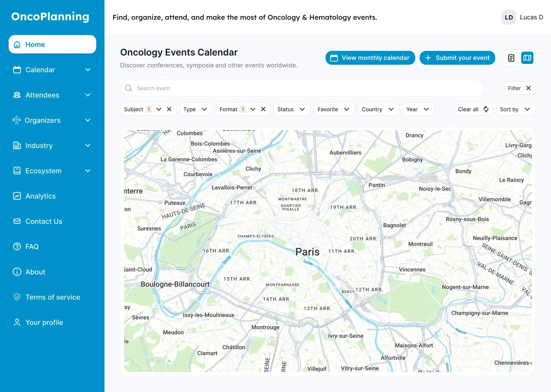The height and width of the screenshot is (392, 551).
Task: Click the Attendees people icon
Action: click(x=17, y=95)
